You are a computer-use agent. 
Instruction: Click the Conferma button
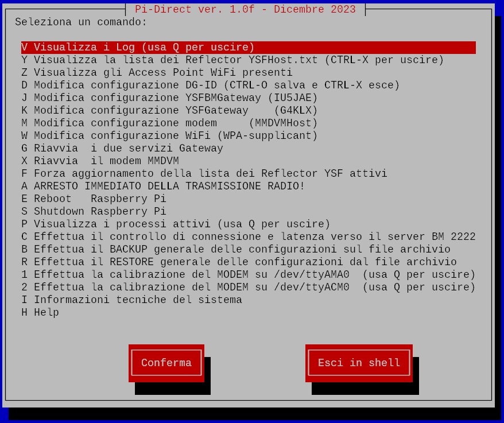click(x=166, y=363)
